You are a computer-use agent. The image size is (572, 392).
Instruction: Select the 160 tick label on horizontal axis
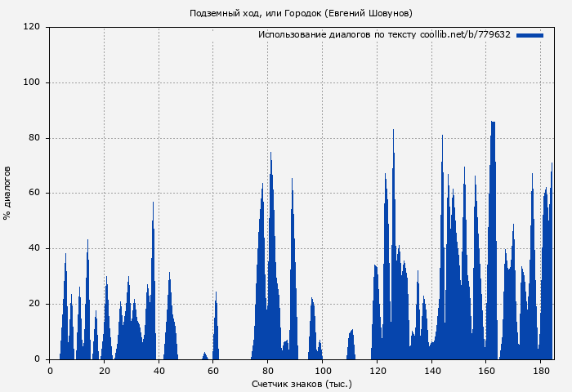pos(486,371)
